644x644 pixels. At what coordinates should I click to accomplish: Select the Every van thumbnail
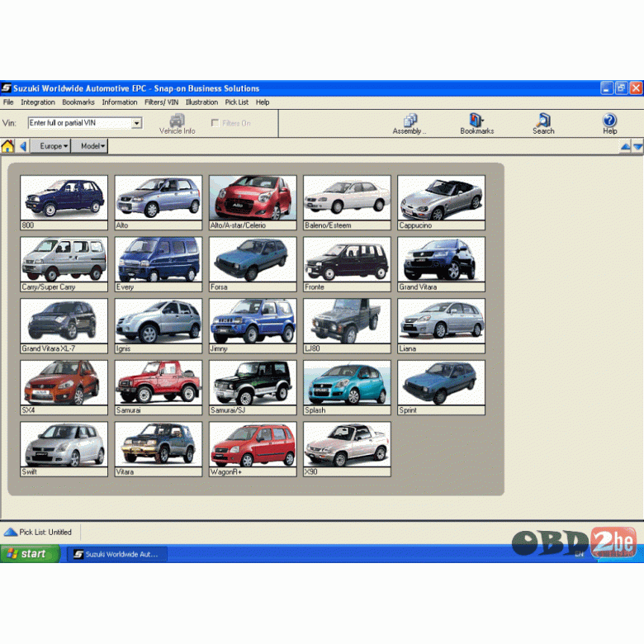tap(159, 264)
